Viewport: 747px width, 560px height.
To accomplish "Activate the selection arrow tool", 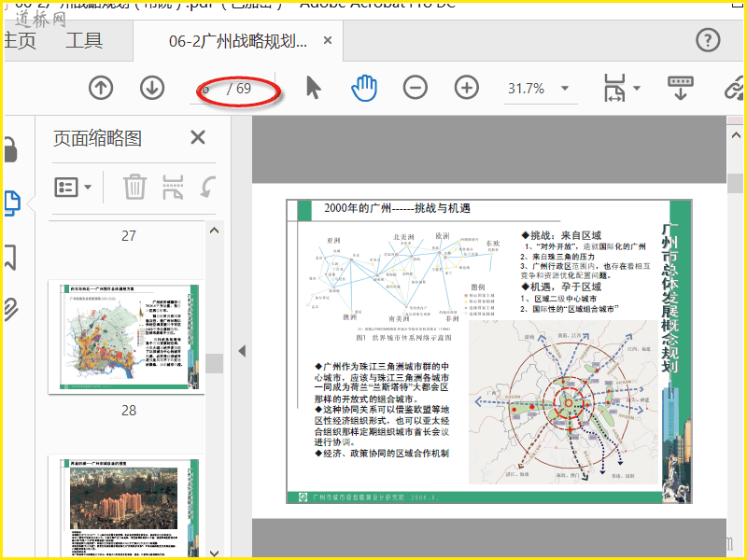I will (313, 88).
